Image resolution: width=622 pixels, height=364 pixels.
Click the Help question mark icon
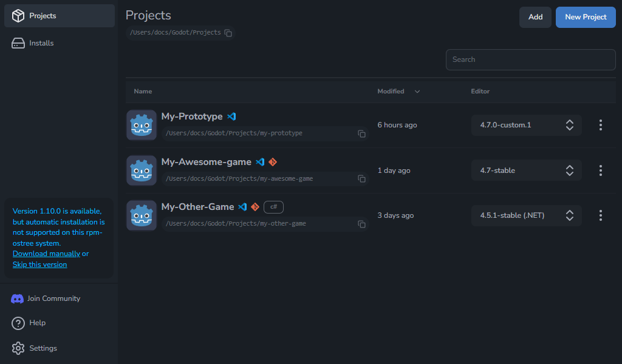[18, 323]
